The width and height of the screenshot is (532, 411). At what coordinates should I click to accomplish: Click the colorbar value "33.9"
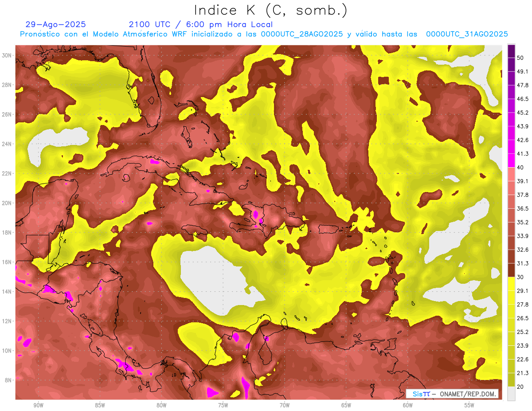[523, 236]
